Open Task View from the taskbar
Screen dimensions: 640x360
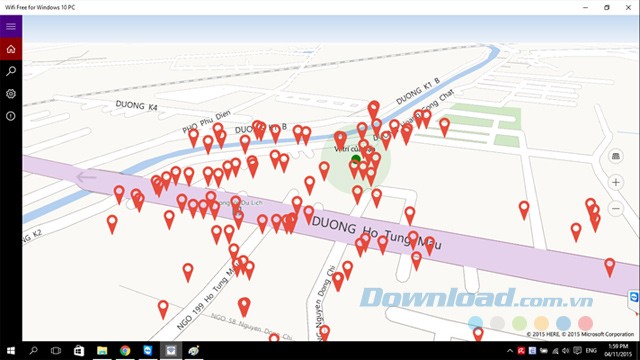[x=56, y=351]
